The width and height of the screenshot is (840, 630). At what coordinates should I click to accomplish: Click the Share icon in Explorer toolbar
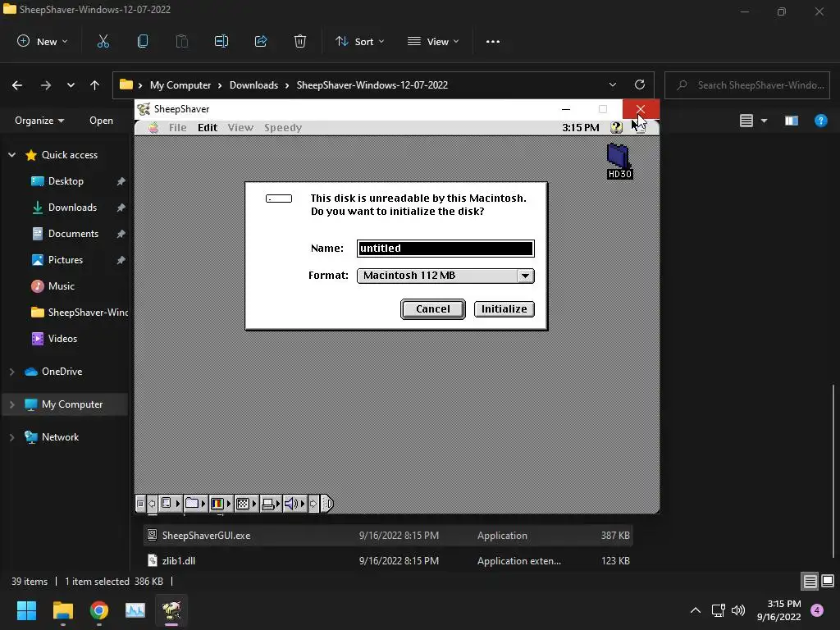coord(261,41)
